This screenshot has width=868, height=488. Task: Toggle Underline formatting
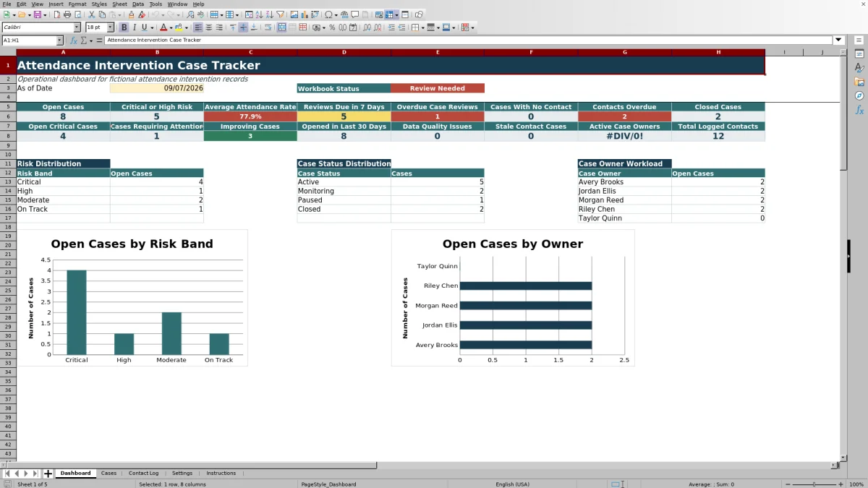(145, 27)
